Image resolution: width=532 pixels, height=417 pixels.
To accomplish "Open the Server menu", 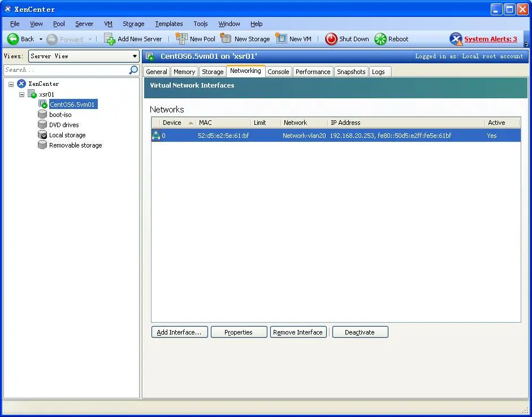I will coord(84,24).
